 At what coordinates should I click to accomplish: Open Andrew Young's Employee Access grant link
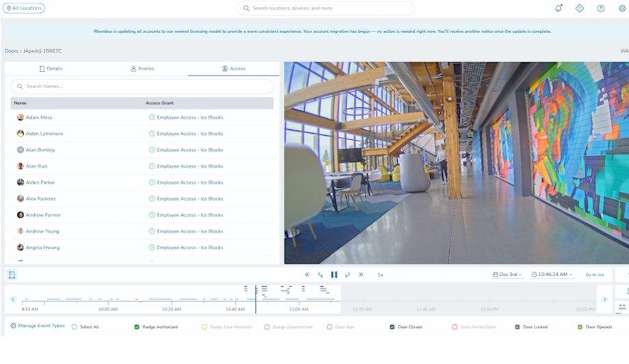pos(190,232)
